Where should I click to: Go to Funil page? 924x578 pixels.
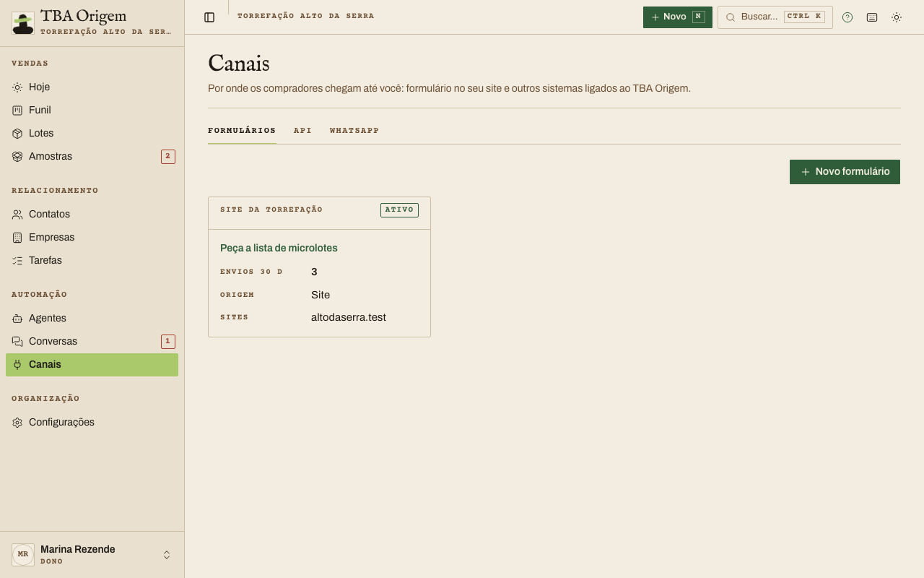coord(92,111)
